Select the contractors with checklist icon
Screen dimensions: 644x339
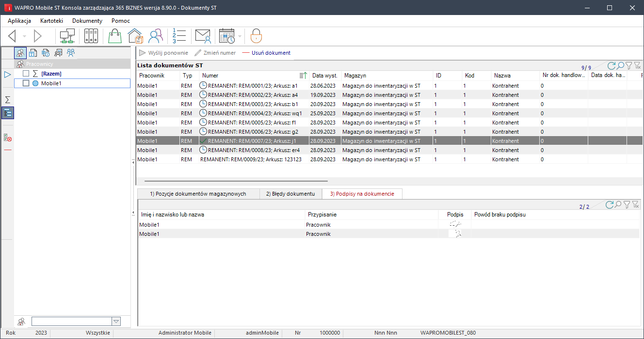coord(58,53)
